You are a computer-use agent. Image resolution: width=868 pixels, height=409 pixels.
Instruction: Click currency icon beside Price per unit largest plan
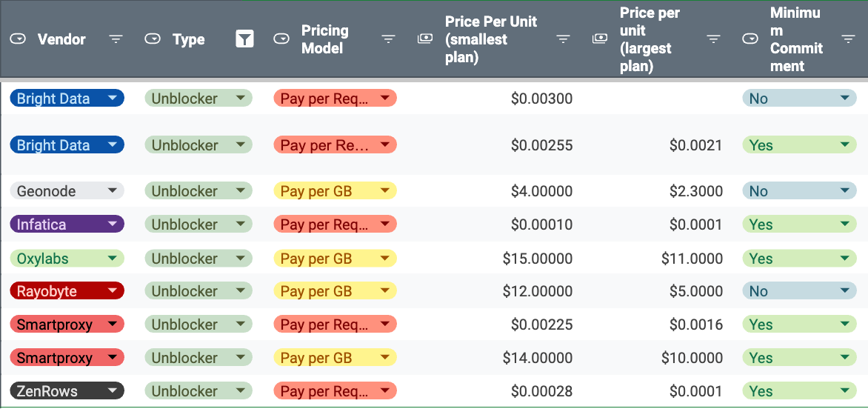tap(599, 39)
